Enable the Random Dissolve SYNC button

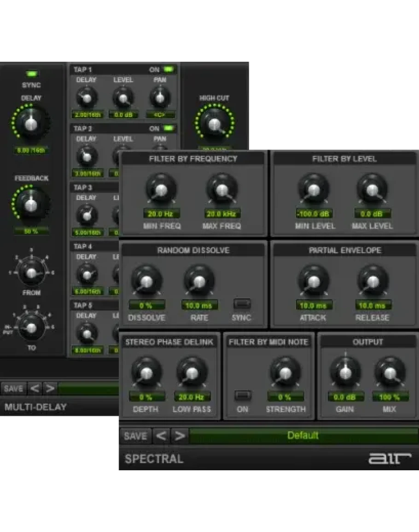tap(242, 304)
